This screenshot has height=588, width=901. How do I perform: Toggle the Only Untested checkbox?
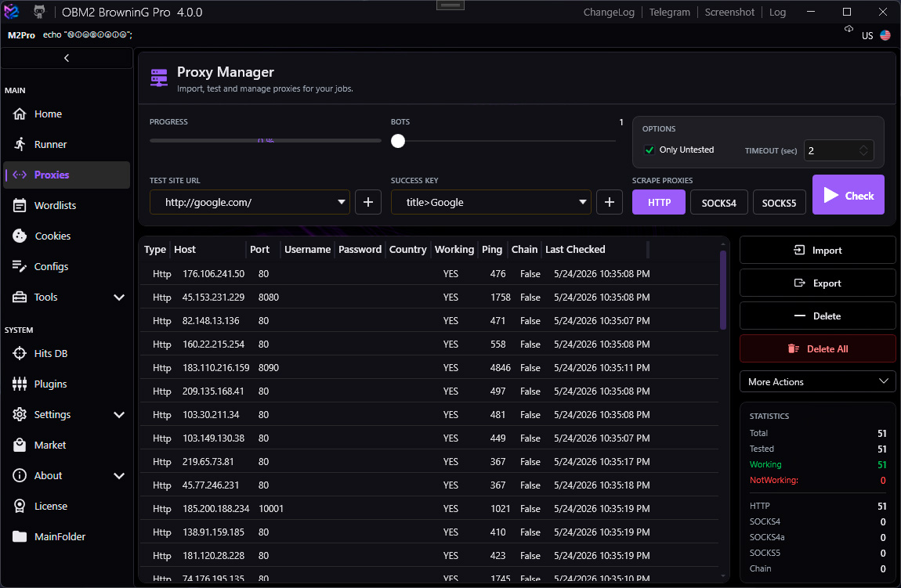(x=650, y=150)
